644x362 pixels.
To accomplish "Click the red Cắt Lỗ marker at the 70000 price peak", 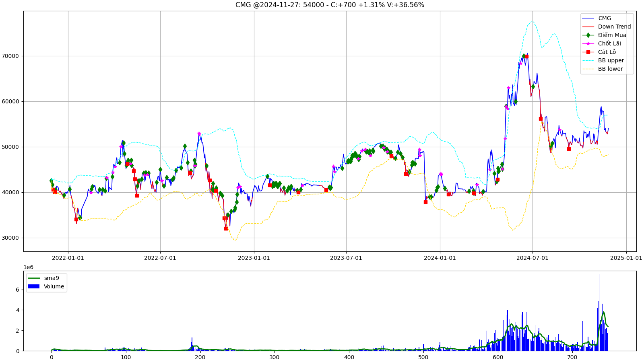I will tap(526, 57).
